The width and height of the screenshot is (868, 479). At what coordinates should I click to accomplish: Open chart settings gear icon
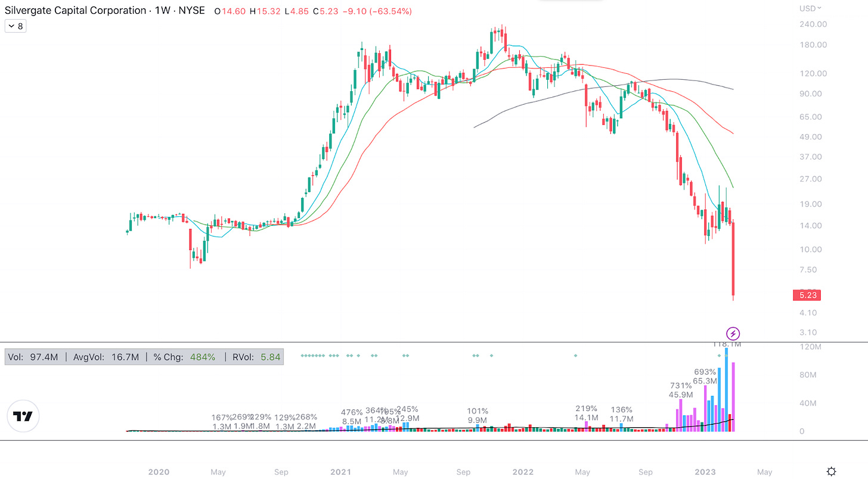tap(832, 471)
